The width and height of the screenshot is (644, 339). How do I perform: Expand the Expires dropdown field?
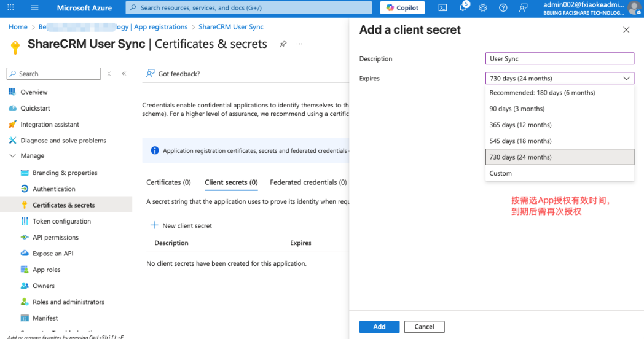point(559,79)
